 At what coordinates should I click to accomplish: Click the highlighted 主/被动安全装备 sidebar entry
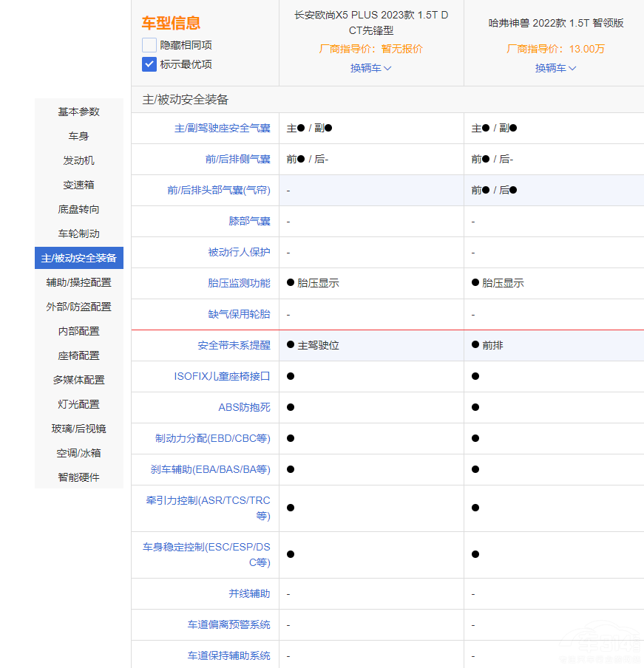[x=78, y=258]
